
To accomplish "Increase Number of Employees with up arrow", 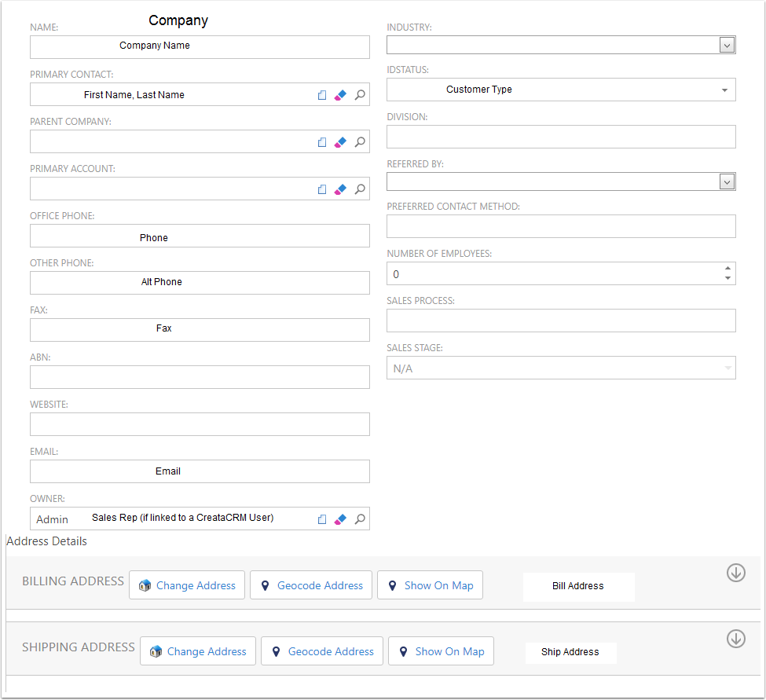I will coord(728,268).
